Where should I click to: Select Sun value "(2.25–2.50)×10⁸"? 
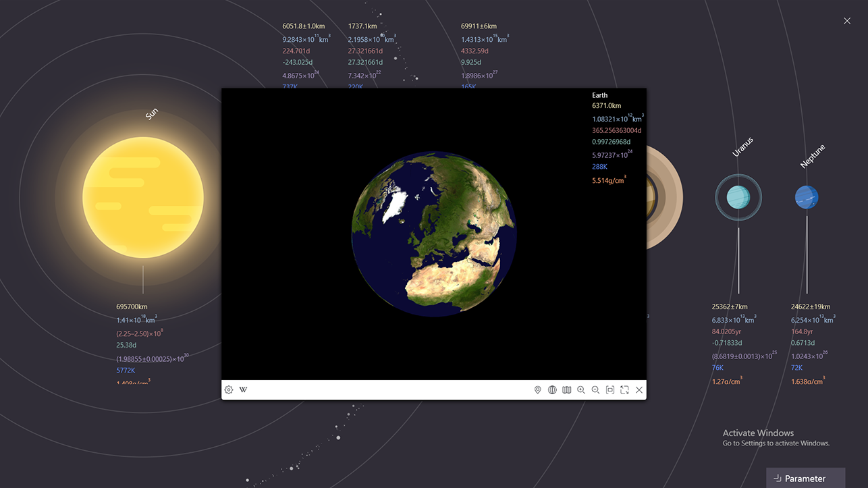pyautogui.click(x=140, y=332)
